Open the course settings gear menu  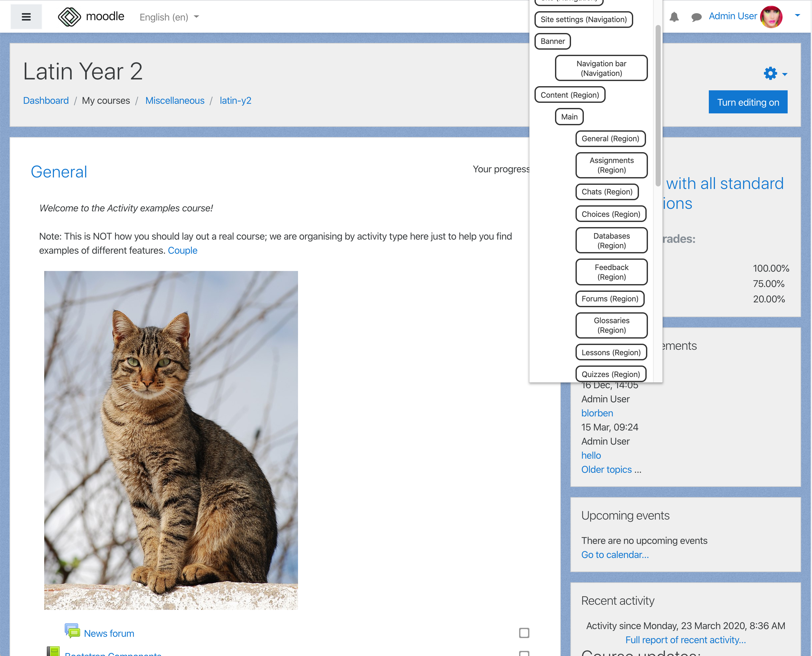775,73
